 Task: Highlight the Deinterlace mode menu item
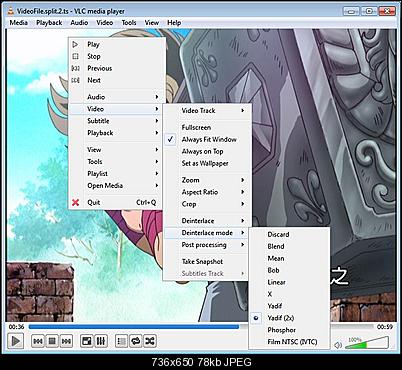(206, 233)
